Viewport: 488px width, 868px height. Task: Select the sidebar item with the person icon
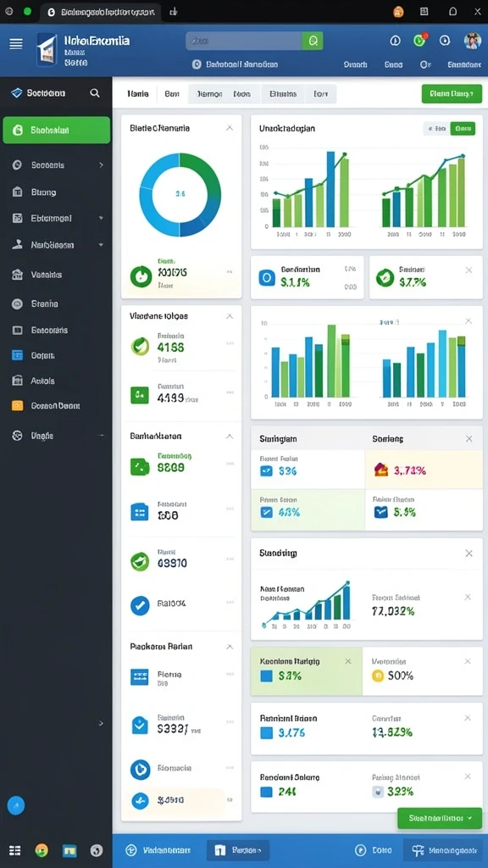coord(55,245)
